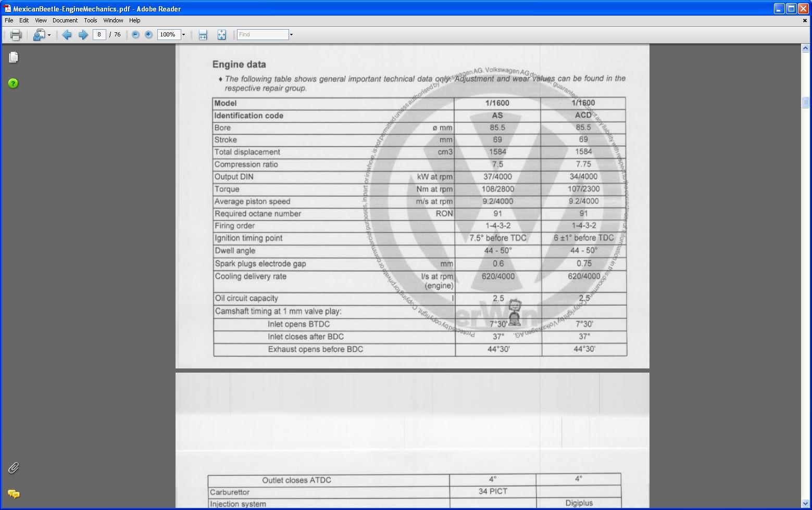Screen dimensions: 812x510
Task: Click the 'Outlet closes ATDC' label
Action: (x=296, y=480)
